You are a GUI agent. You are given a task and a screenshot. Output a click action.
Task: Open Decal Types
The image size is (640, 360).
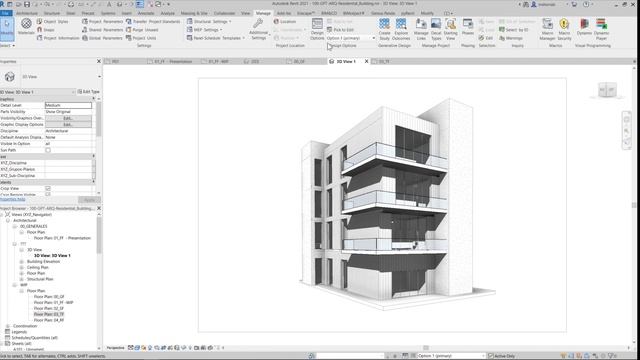436,29
